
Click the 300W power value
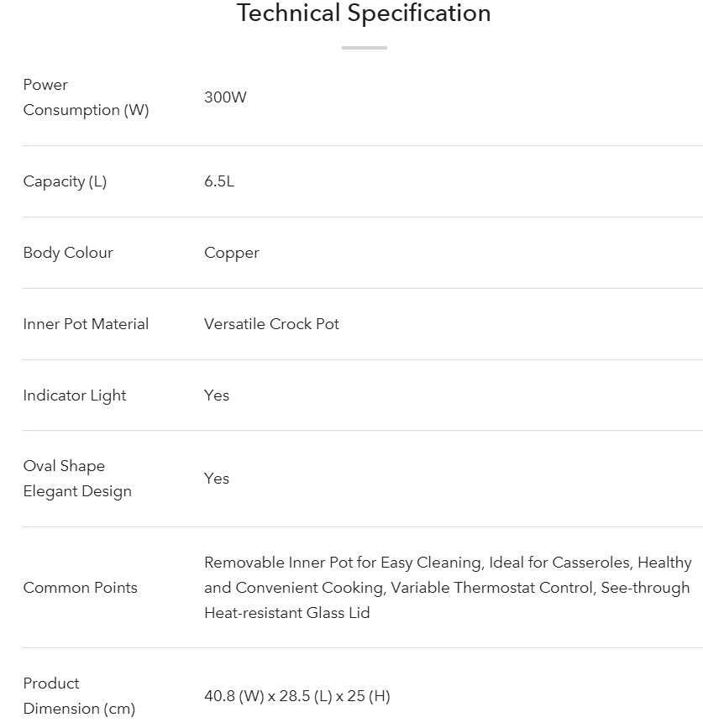click(225, 97)
